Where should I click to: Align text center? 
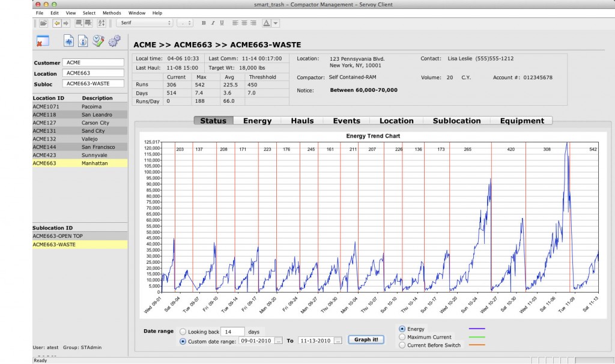coord(244,23)
